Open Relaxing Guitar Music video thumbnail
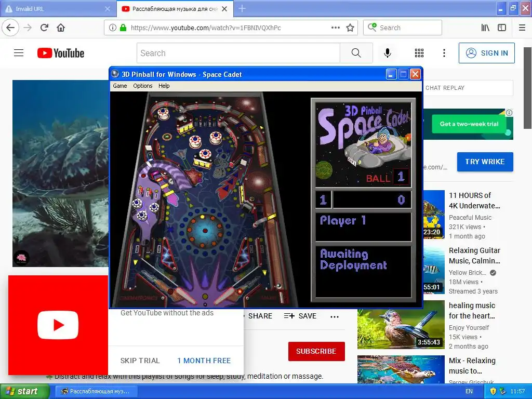 434,270
